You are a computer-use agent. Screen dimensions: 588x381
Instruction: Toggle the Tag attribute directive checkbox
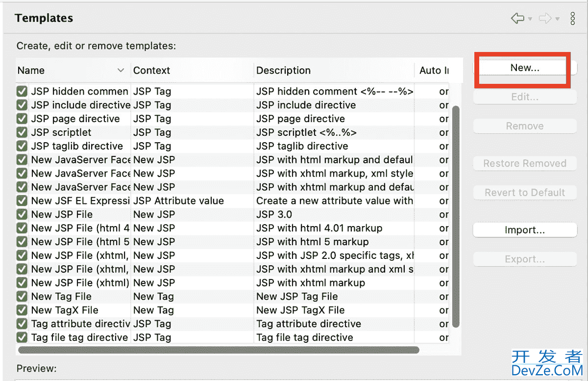point(22,324)
